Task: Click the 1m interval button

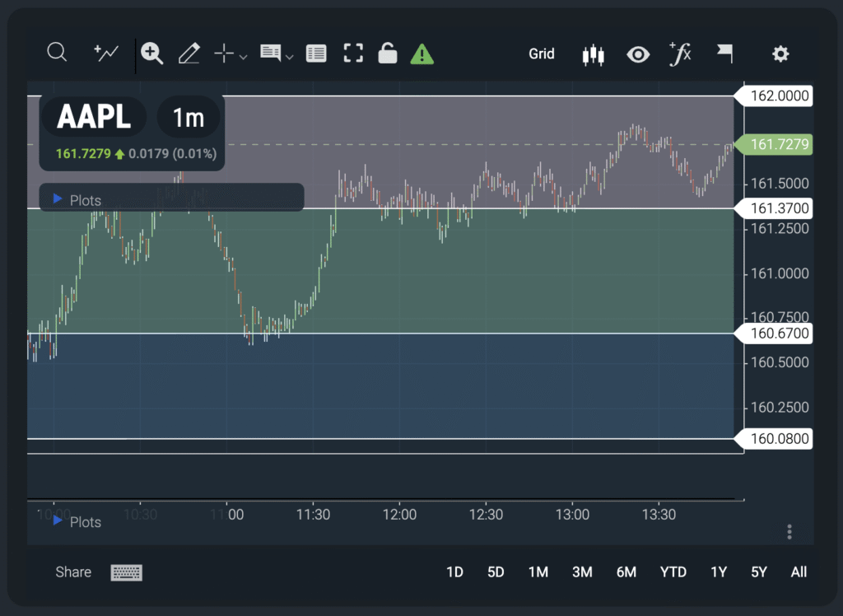Action: pos(188,118)
